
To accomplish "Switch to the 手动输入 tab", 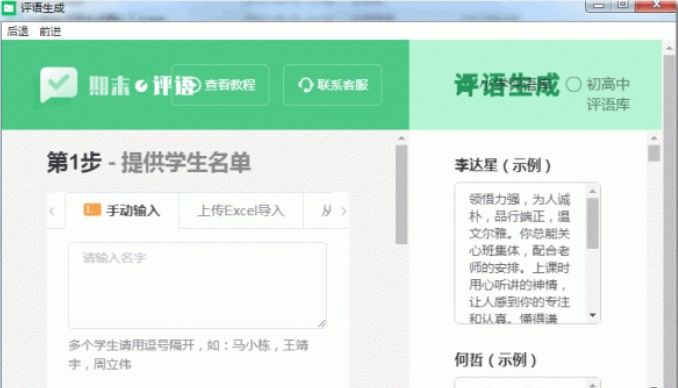I will point(122,211).
